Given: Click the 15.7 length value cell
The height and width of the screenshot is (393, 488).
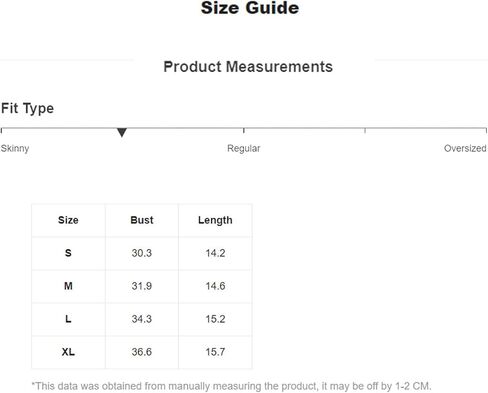Looking at the screenshot, I should click(215, 352).
